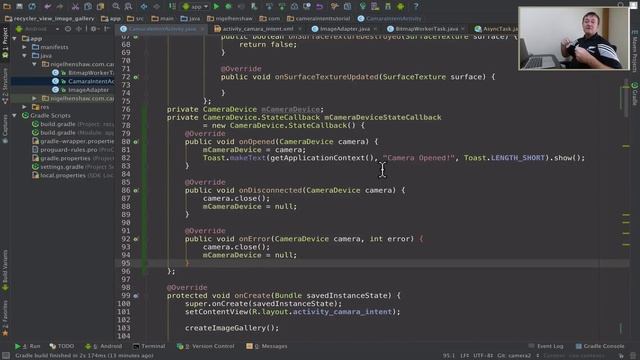Open the Captures tool window tab
This screenshot has height=360, width=640.
click(5, 129)
